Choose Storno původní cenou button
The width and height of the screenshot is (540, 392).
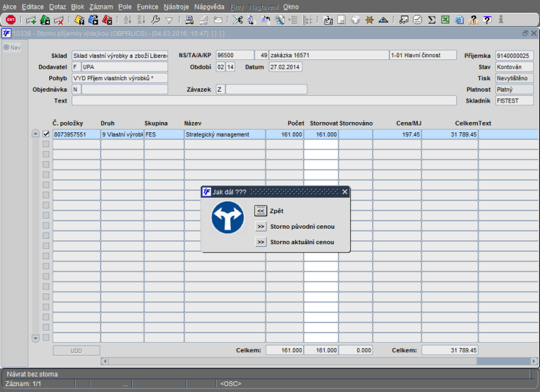261,227
